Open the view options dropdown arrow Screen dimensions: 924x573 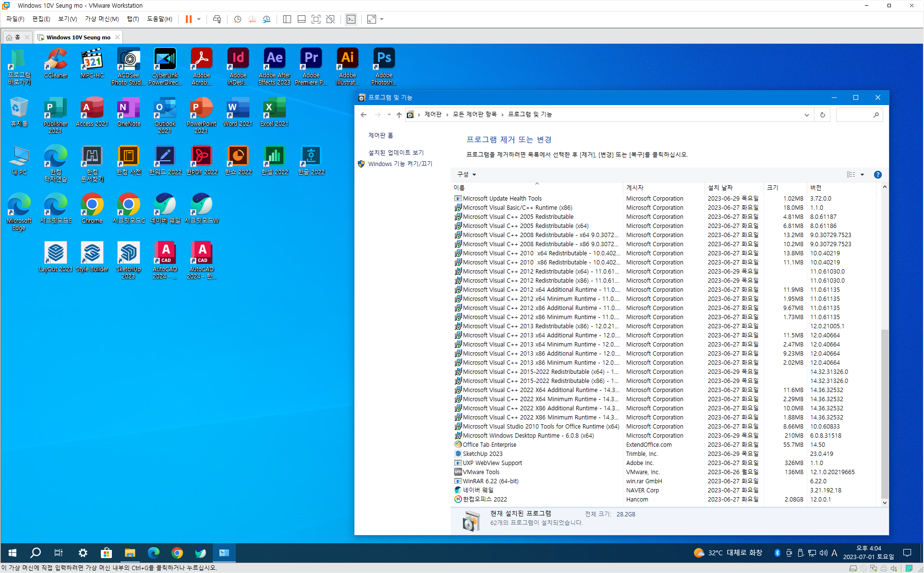pos(863,175)
